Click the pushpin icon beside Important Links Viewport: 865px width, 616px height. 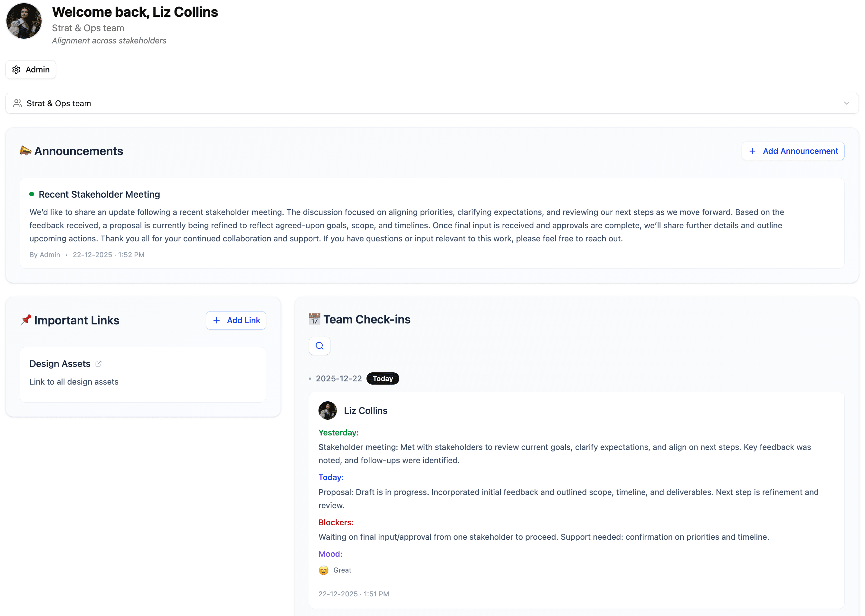point(25,320)
